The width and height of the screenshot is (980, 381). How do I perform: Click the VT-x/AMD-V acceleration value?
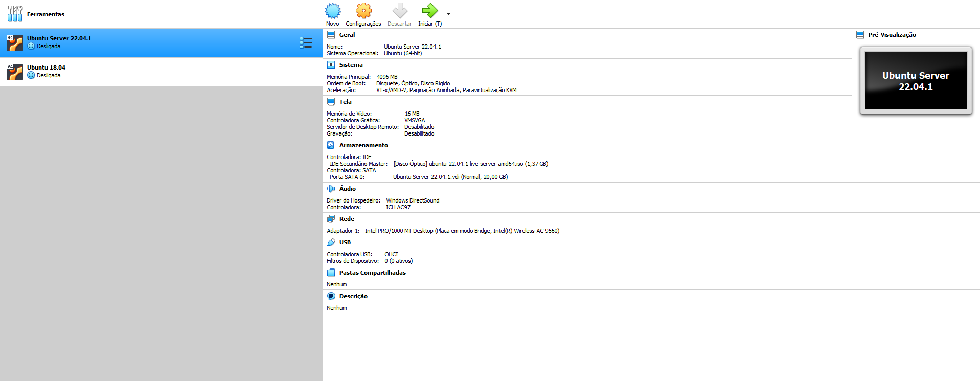point(446,90)
